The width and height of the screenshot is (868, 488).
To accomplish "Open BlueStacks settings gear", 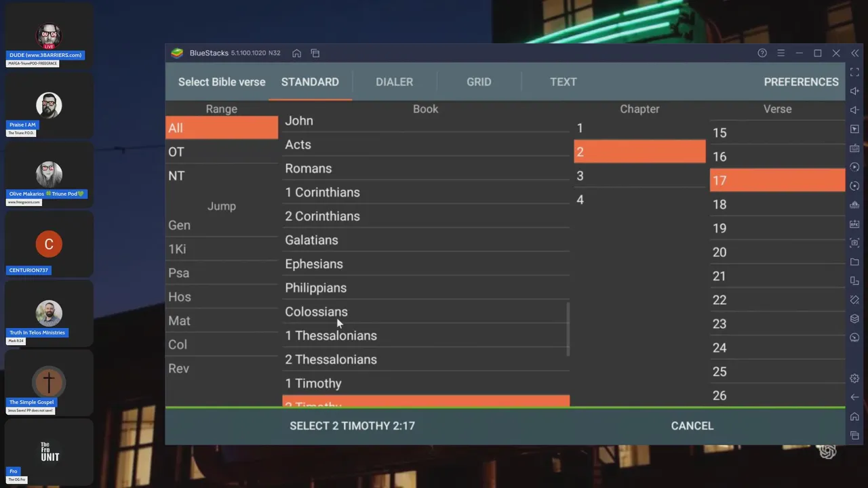I will tap(854, 378).
